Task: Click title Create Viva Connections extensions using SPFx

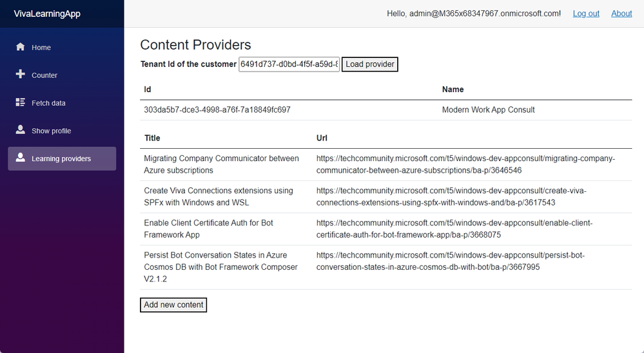Action: point(219,196)
